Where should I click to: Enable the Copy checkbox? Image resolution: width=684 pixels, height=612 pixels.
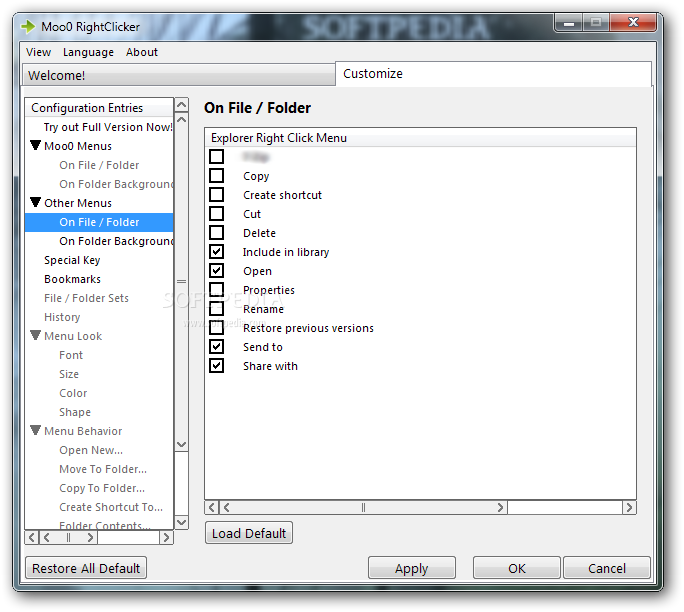(216, 175)
